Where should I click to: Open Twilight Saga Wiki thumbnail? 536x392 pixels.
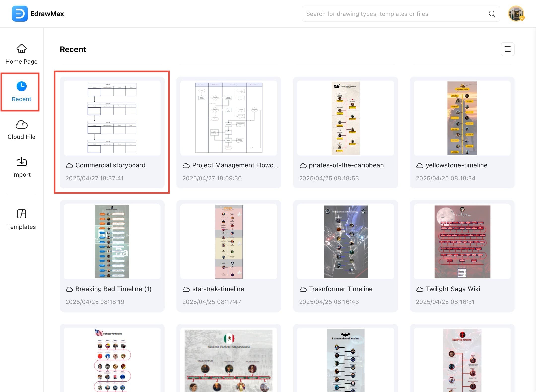pos(462,242)
